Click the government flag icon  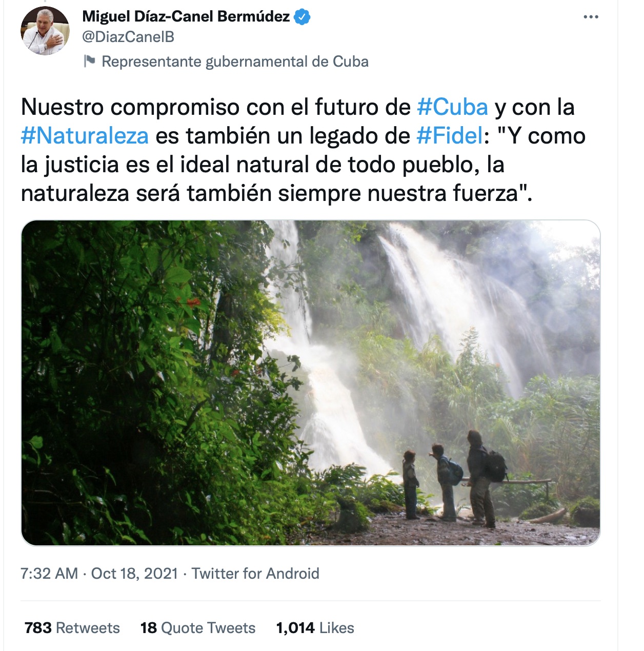[x=89, y=62]
